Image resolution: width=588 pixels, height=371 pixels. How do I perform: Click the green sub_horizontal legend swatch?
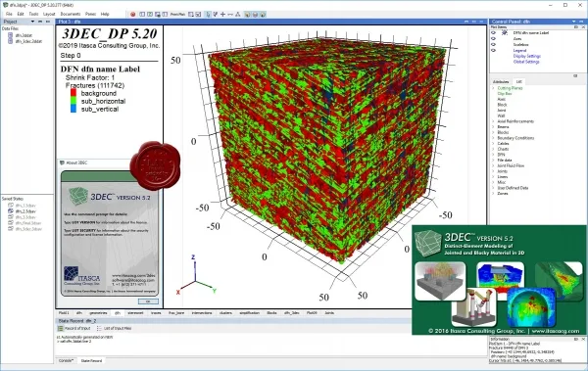tap(73, 101)
